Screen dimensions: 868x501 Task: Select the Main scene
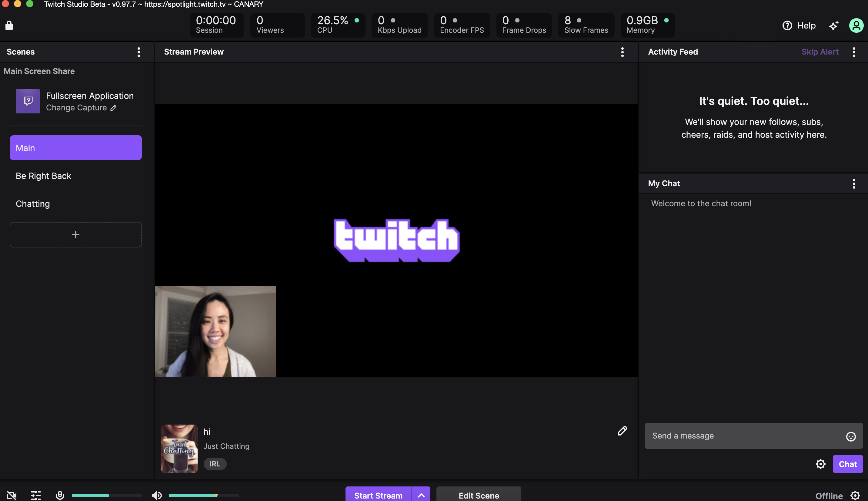[76, 147]
